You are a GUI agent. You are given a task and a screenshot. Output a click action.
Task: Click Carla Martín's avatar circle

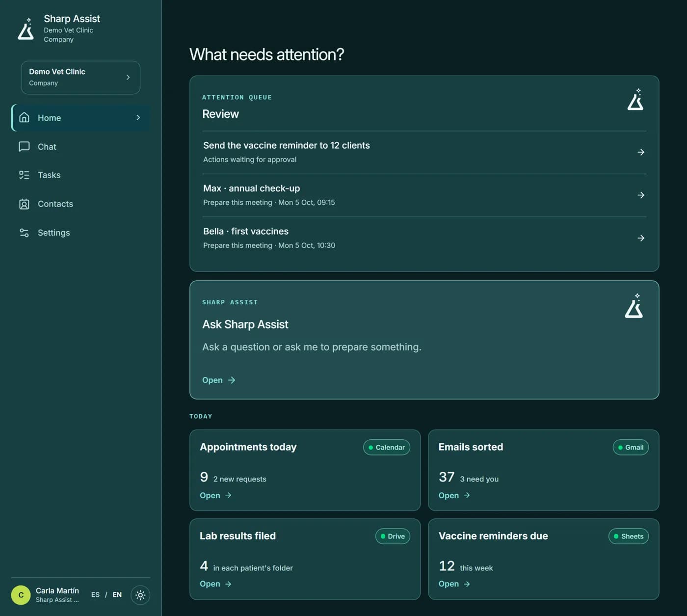tap(21, 595)
